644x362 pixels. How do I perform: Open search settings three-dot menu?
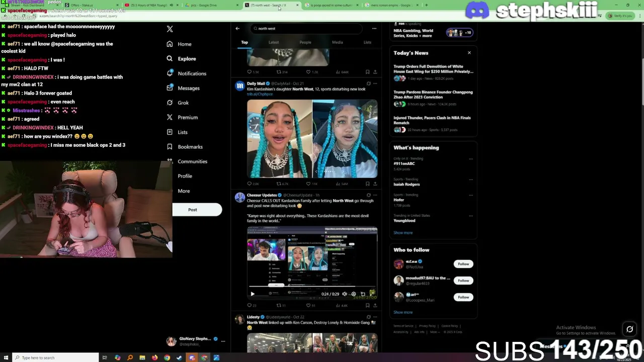[x=374, y=28]
